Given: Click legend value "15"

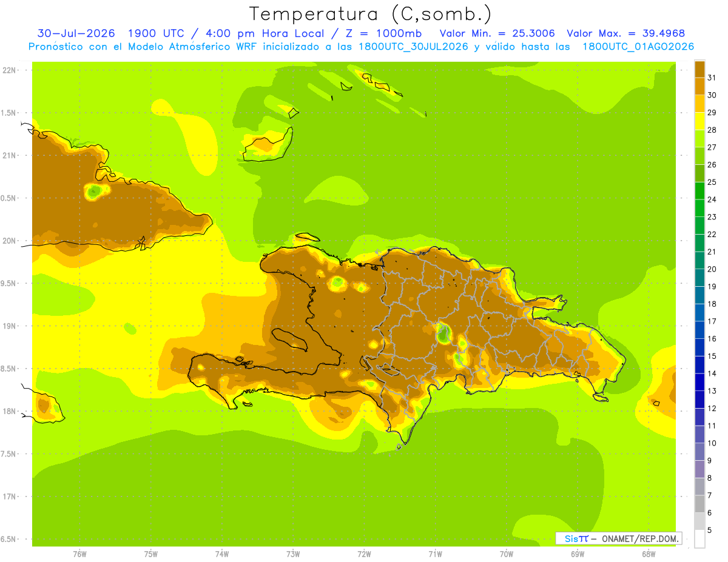Looking at the screenshot, I should [712, 356].
